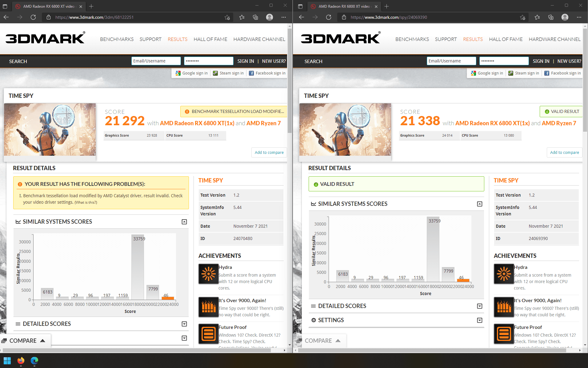Screen dimensions: 588x368
Task: Add right page to favorites star
Action: pos(522,17)
